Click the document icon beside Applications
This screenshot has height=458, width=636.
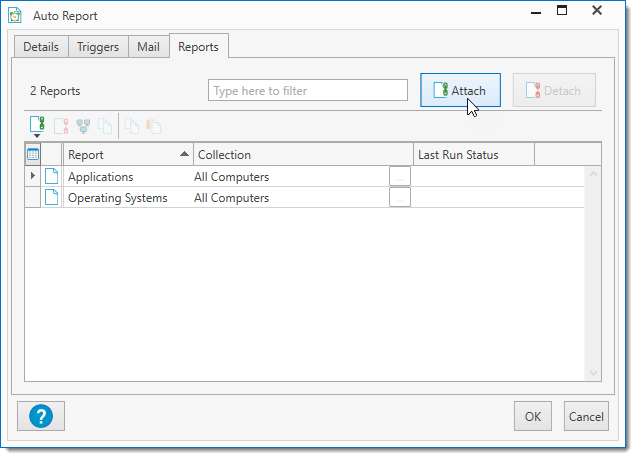[52, 177]
